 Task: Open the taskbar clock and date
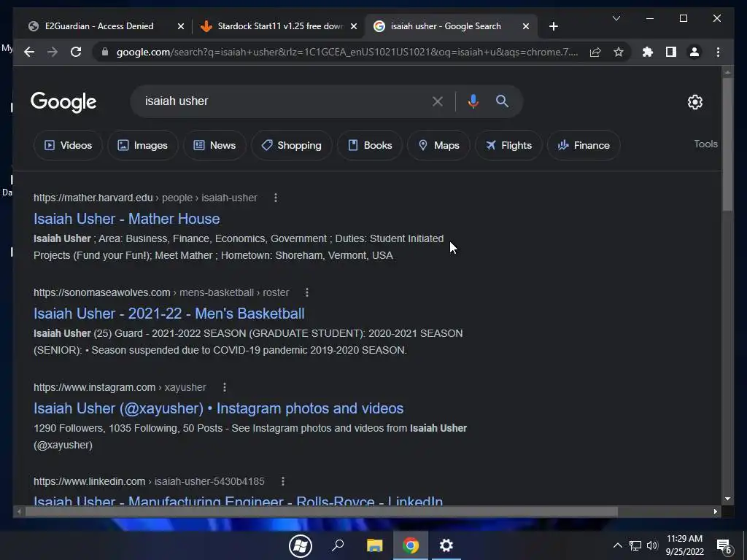[x=684, y=545]
